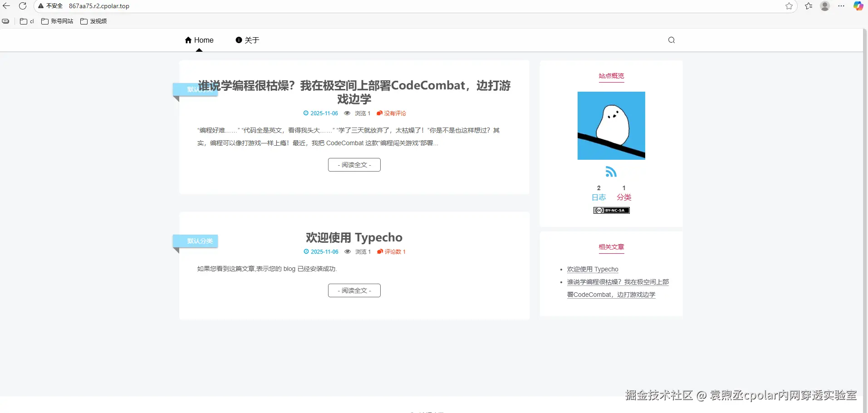The width and height of the screenshot is (868, 413).
Task: Click the info icon beside 关于
Action: pos(239,40)
